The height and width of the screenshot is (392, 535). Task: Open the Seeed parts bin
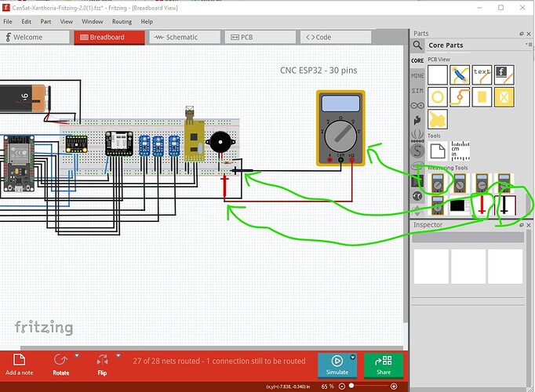(x=417, y=136)
